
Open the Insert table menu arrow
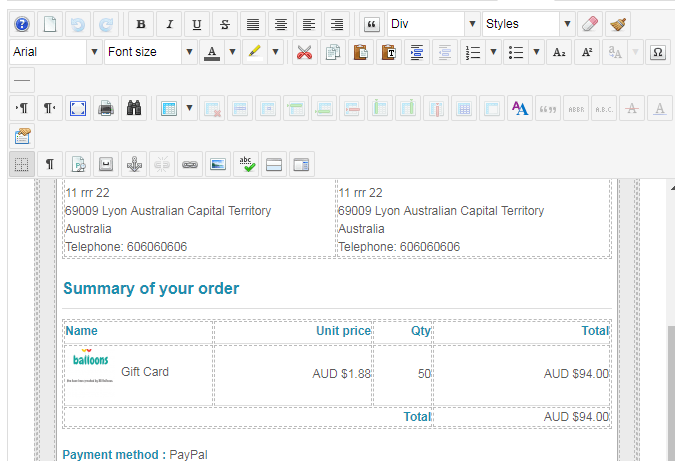pos(189,108)
